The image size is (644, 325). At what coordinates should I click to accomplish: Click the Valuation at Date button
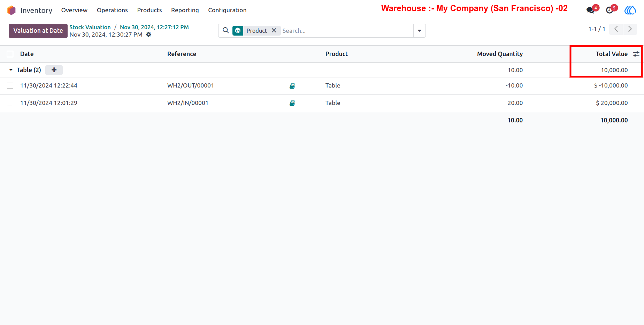point(38,31)
